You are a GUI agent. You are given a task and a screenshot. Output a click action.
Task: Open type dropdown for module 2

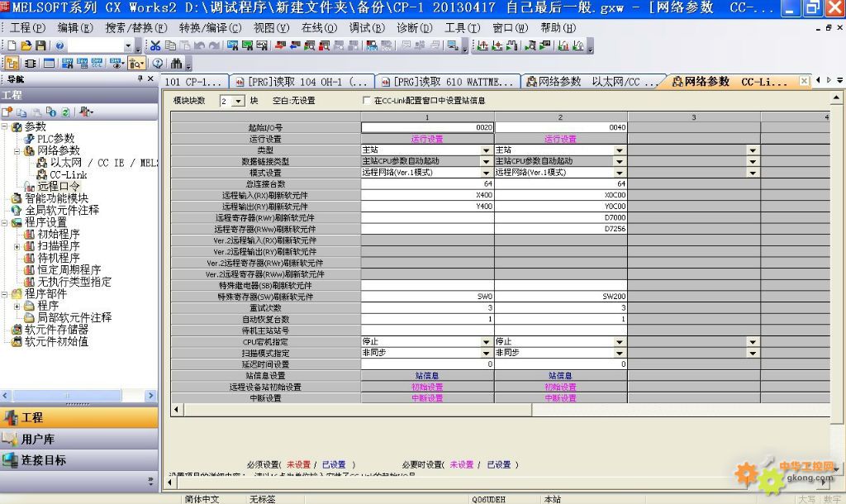pyautogui.click(x=620, y=150)
